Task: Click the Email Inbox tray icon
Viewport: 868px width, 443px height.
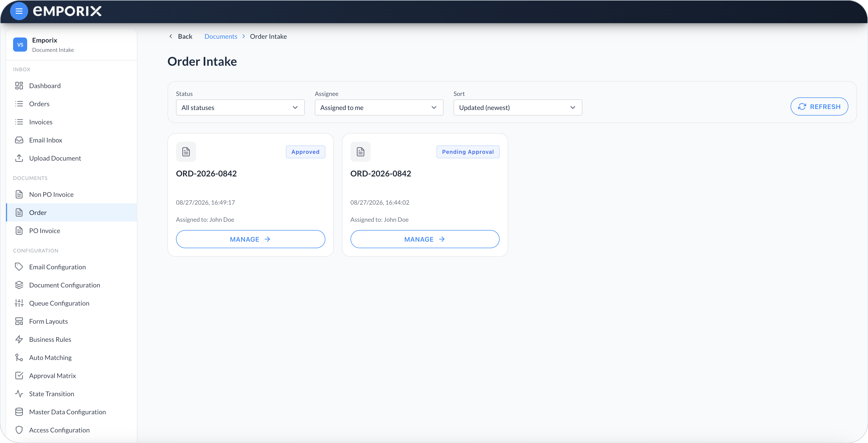Action: click(19, 140)
